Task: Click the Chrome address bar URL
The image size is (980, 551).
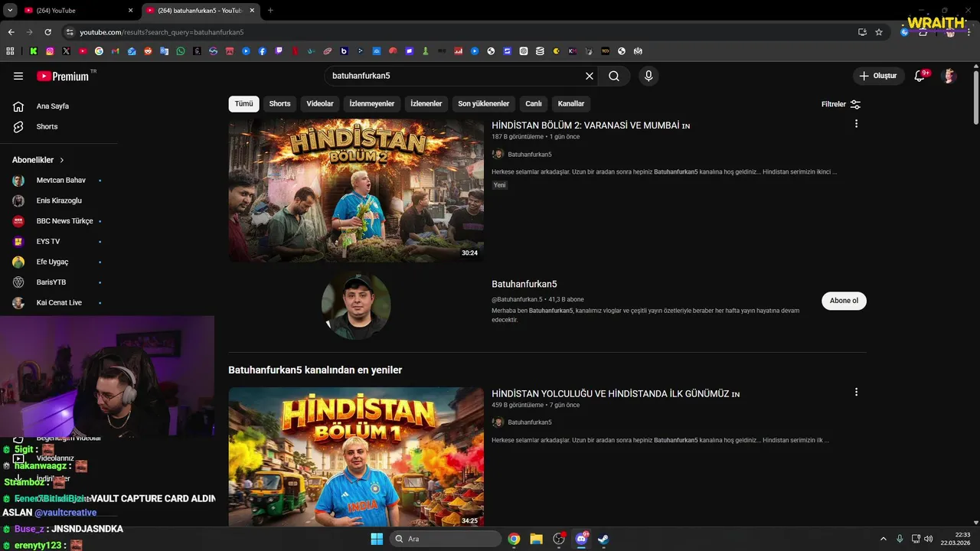Action: tap(162, 32)
